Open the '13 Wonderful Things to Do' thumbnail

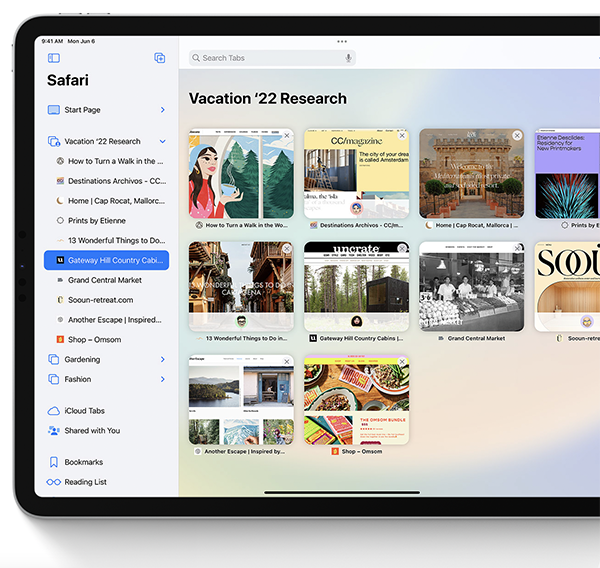(x=241, y=287)
